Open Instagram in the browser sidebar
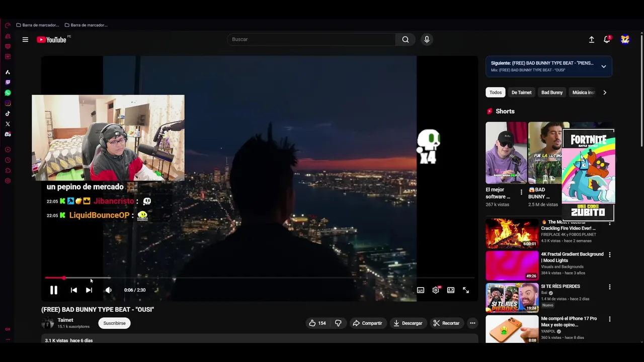Image resolution: width=644 pixels, height=362 pixels. (8, 103)
